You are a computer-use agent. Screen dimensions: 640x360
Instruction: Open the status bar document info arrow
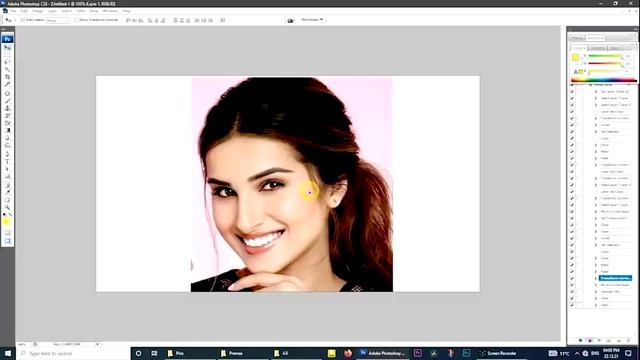(97, 344)
